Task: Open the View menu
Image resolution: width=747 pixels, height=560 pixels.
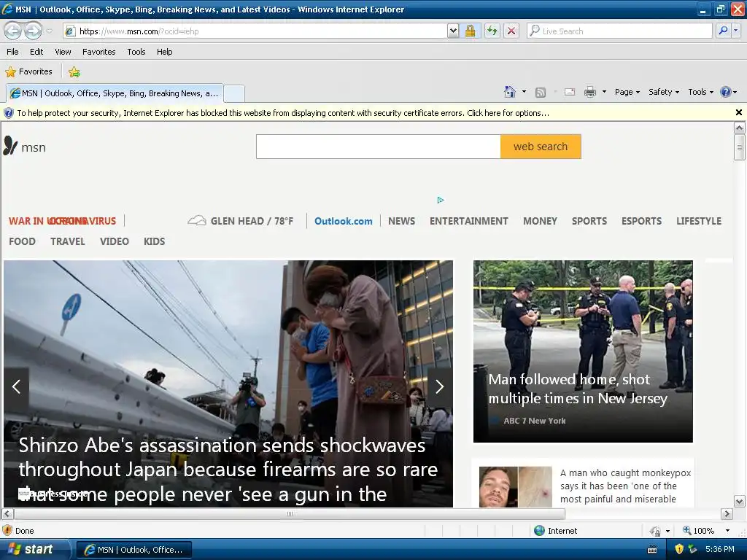Action: click(63, 52)
